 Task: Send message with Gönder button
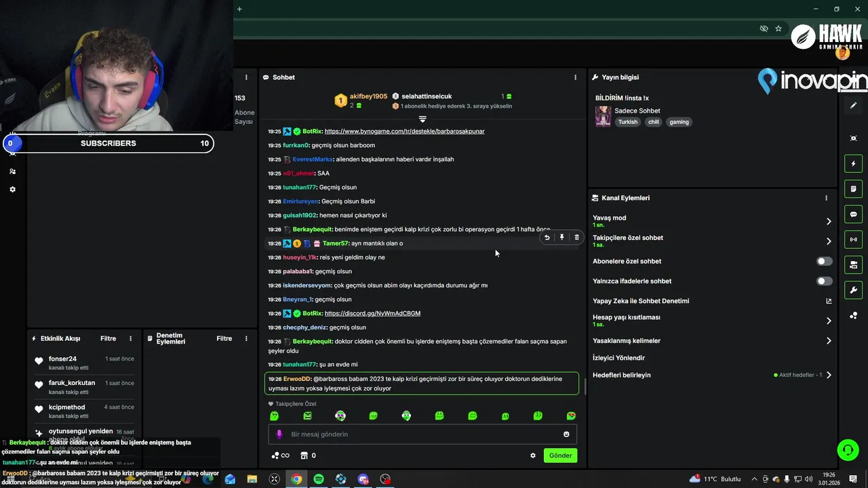point(560,455)
